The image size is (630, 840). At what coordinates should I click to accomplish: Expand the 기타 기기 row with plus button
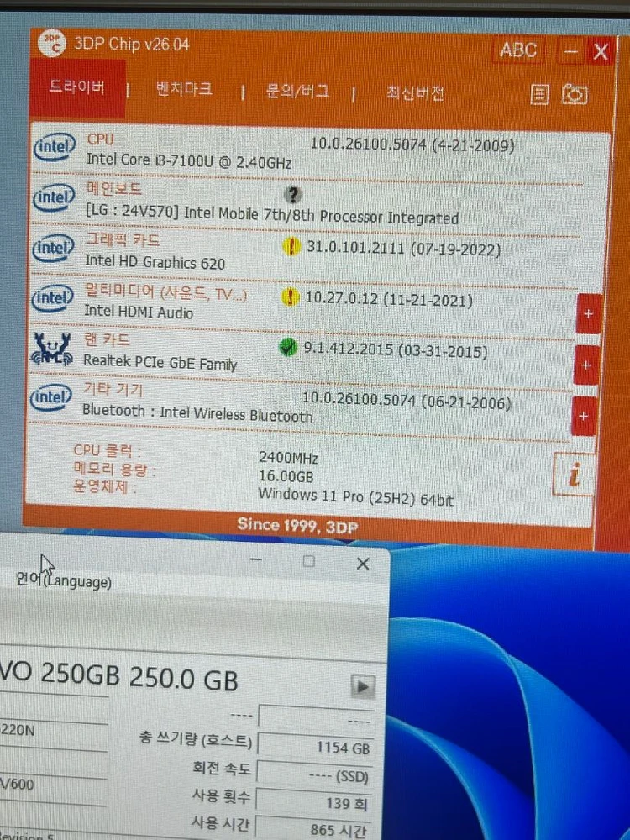coord(584,416)
